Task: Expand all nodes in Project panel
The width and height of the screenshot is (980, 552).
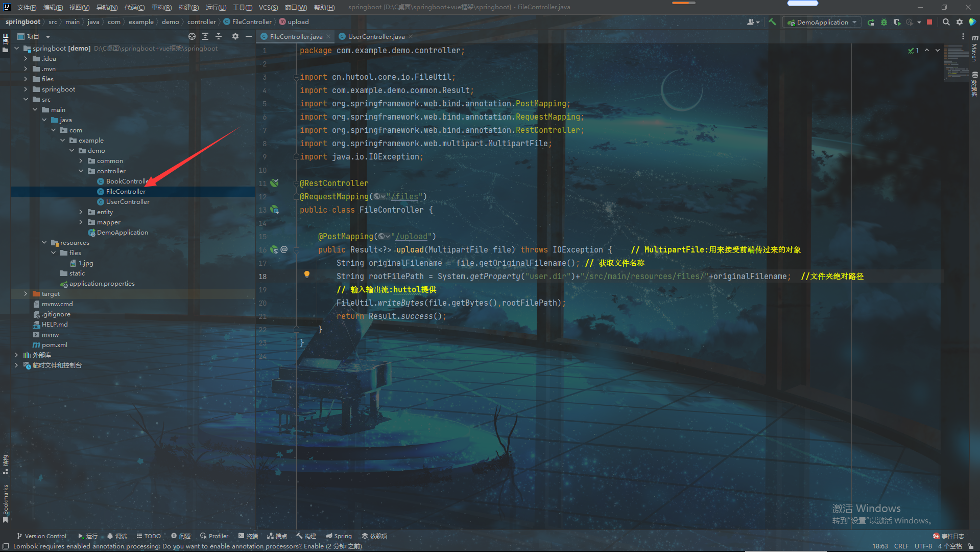Action: coord(205,36)
